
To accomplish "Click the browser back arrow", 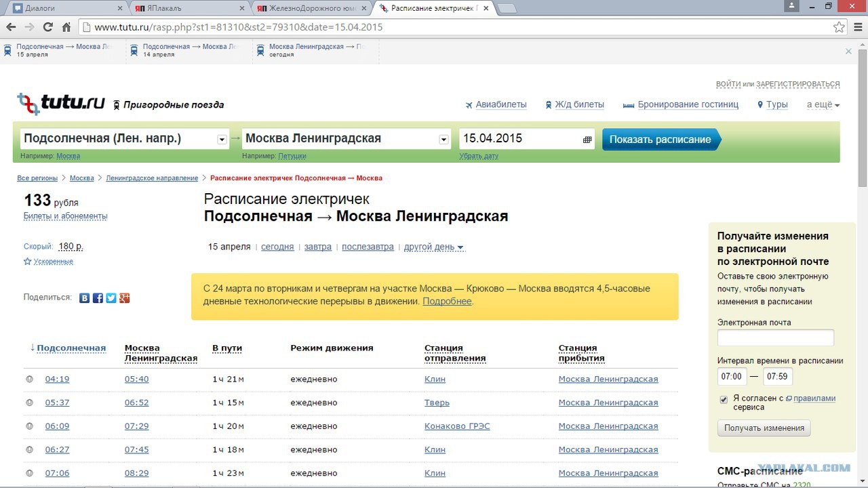I will [x=11, y=27].
